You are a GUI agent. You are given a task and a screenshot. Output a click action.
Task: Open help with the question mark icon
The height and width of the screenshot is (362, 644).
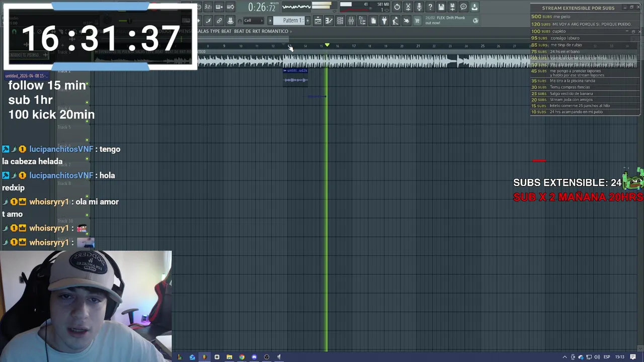pos(430,7)
